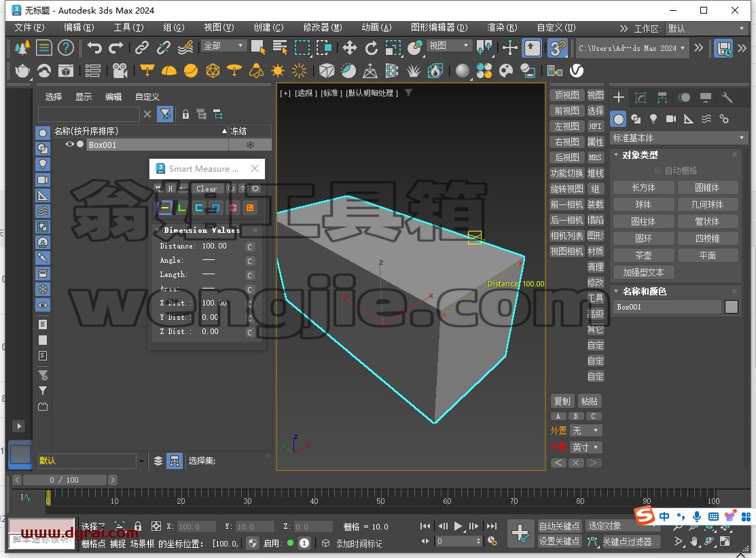
Task: Choose the Rectangular Selection Region tool
Action: tap(302, 48)
